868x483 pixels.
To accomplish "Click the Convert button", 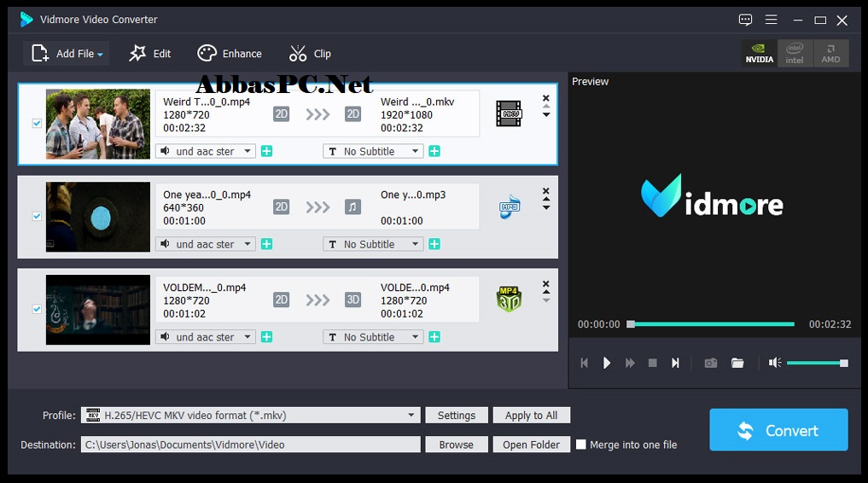I will tap(778, 430).
